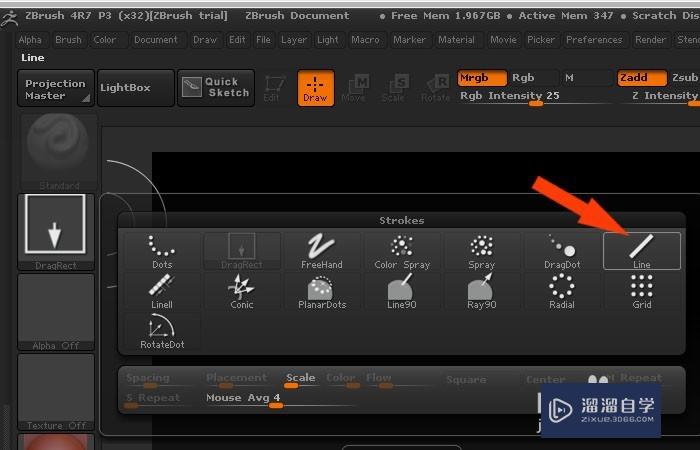Choose the Conic stroke type
This screenshot has height=450, width=700.
[242, 291]
